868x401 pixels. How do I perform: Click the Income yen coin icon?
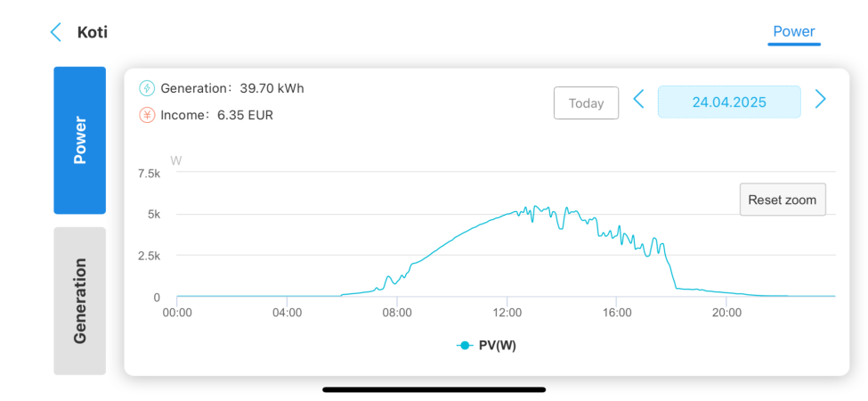tap(147, 115)
